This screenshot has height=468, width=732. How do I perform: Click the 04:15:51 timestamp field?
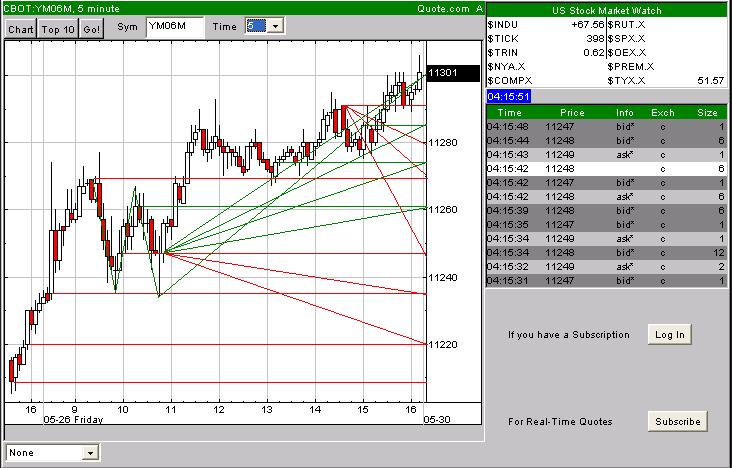pyautogui.click(x=508, y=96)
